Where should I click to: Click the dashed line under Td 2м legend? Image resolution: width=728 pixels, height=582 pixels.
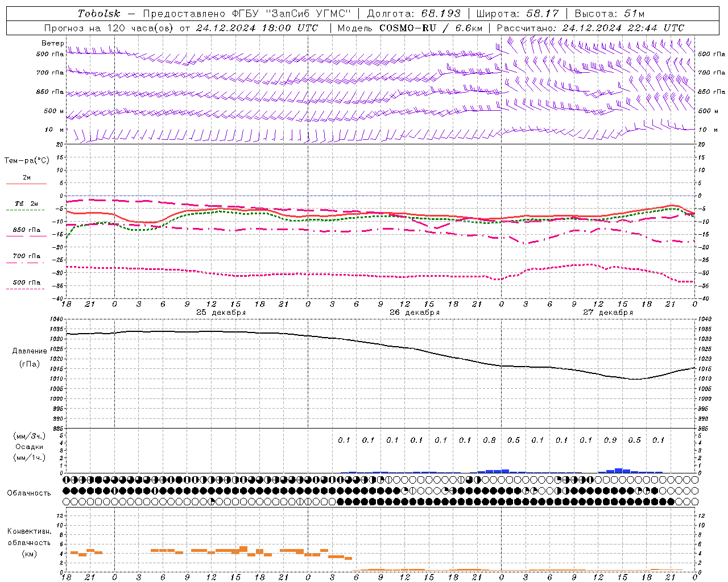tap(25, 210)
